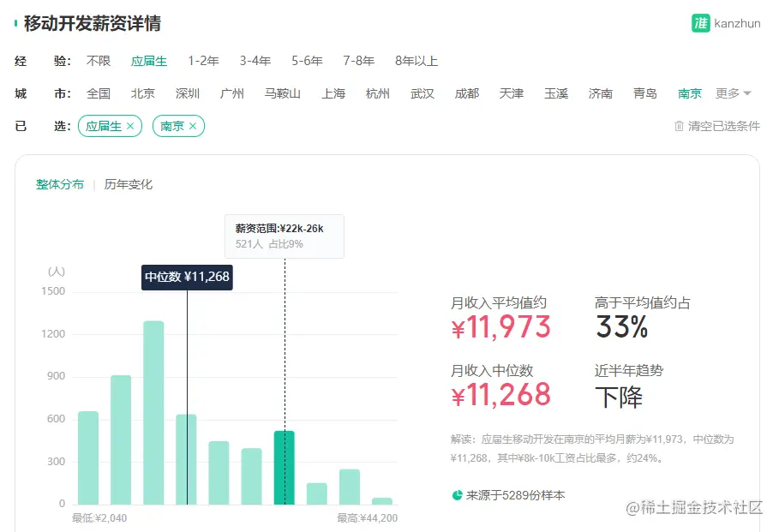Click the pie chart icon beside sample source
779x532 pixels.
point(457,495)
